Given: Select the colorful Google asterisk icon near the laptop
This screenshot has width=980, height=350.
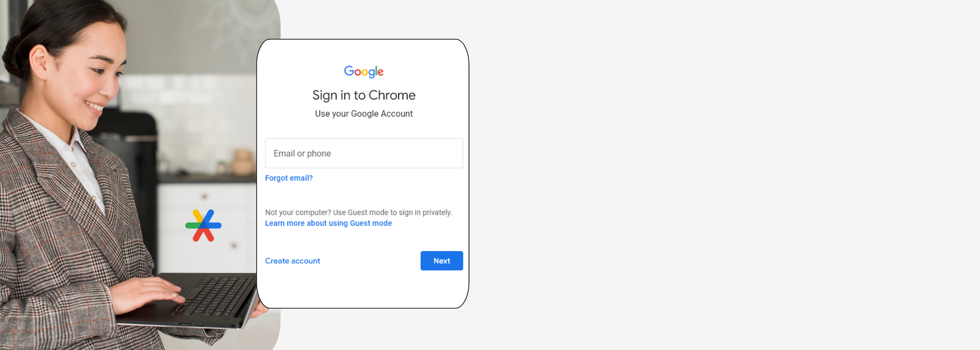Looking at the screenshot, I should [x=203, y=226].
